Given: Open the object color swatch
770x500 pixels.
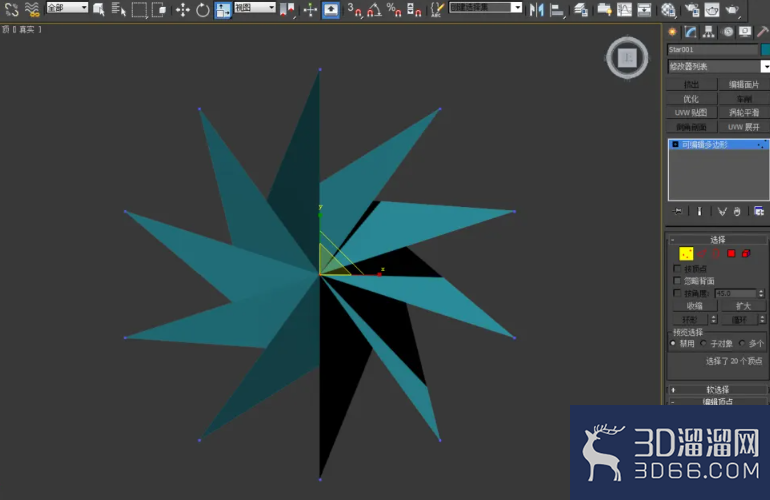Looking at the screenshot, I should coord(765,50).
